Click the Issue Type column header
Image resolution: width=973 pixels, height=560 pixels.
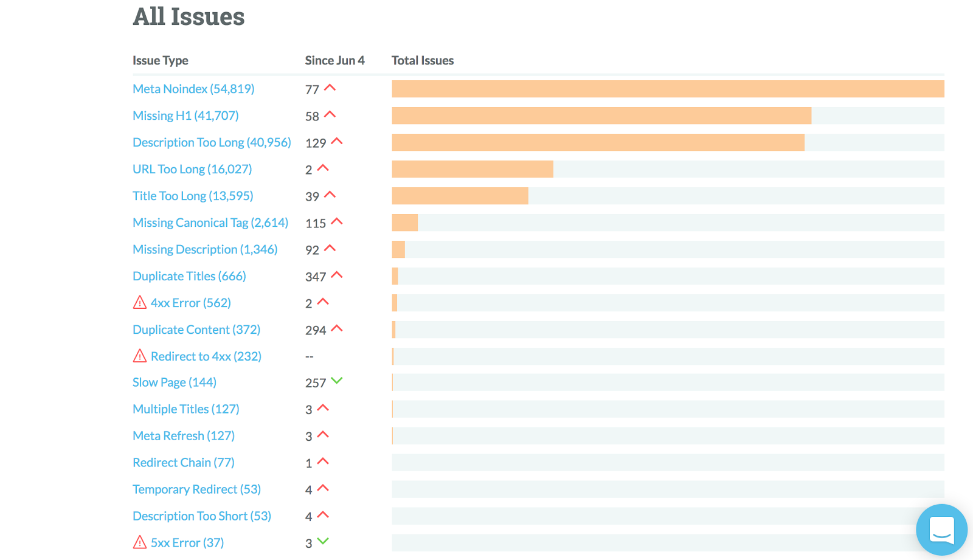[161, 60]
